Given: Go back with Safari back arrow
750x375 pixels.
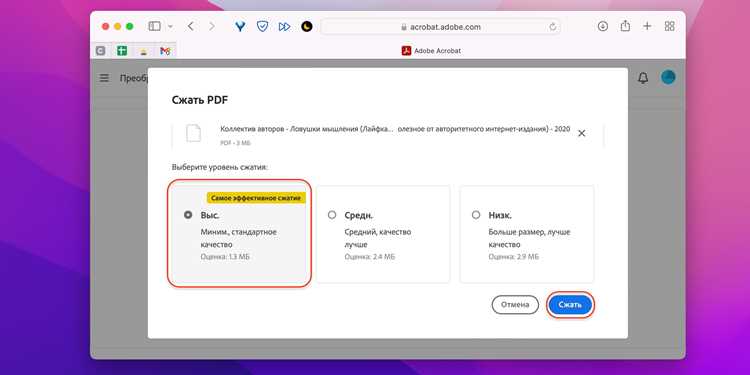Looking at the screenshot, I should point(190,26).
